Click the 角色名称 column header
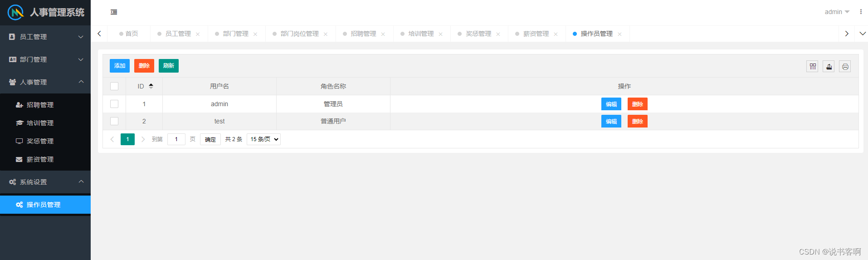868x260 pixels. [333, 86]
